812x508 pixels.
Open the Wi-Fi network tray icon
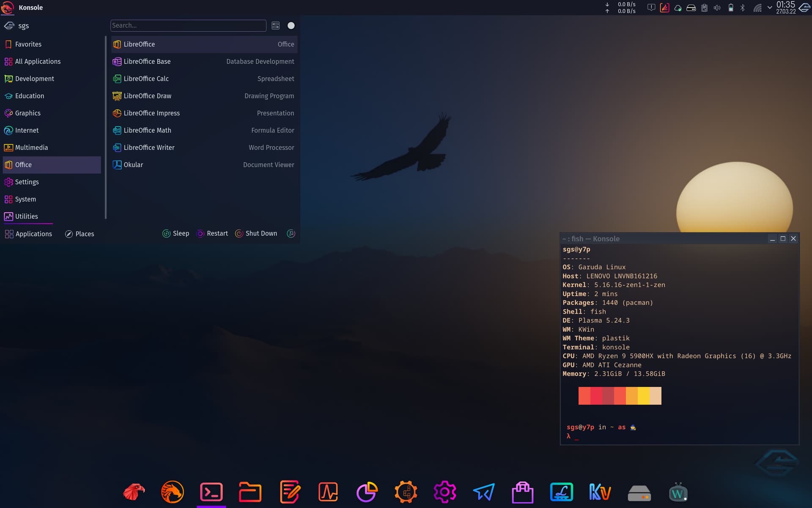757,8
